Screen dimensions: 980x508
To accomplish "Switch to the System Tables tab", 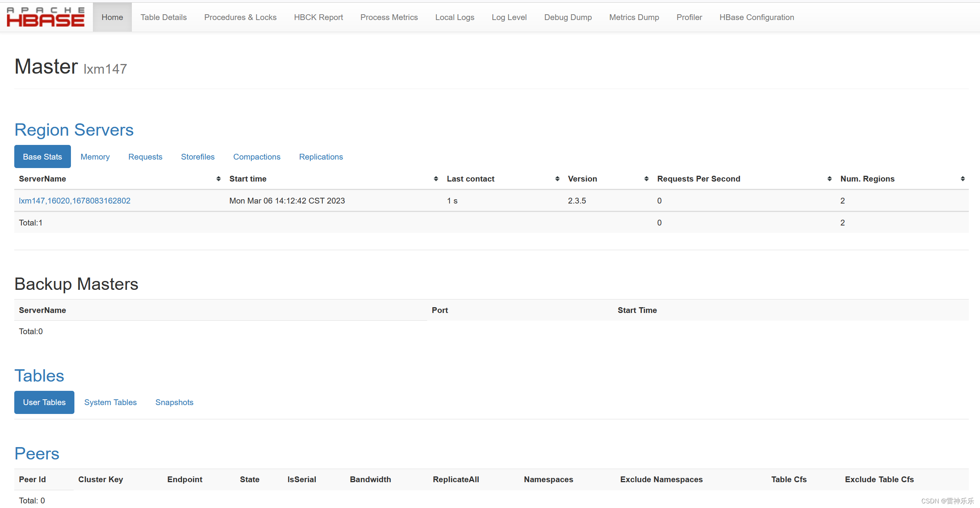I will (110, 402).
